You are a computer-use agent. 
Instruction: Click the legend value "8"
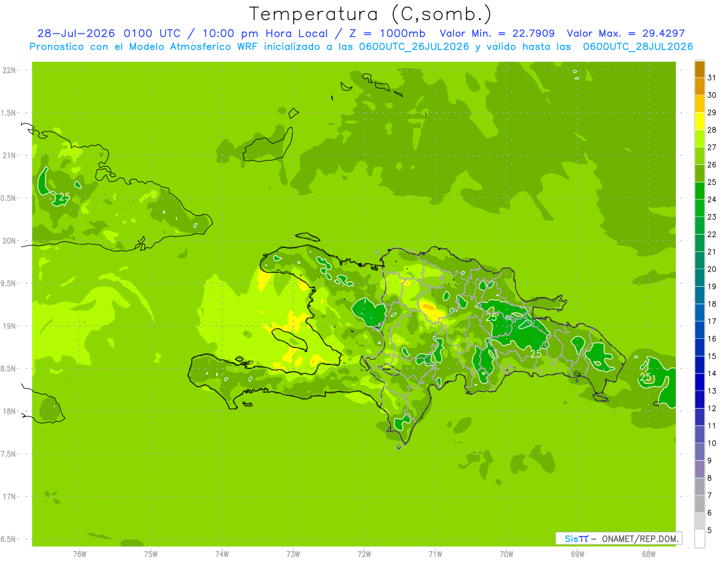pyautogui.click(x=710, y=478)
